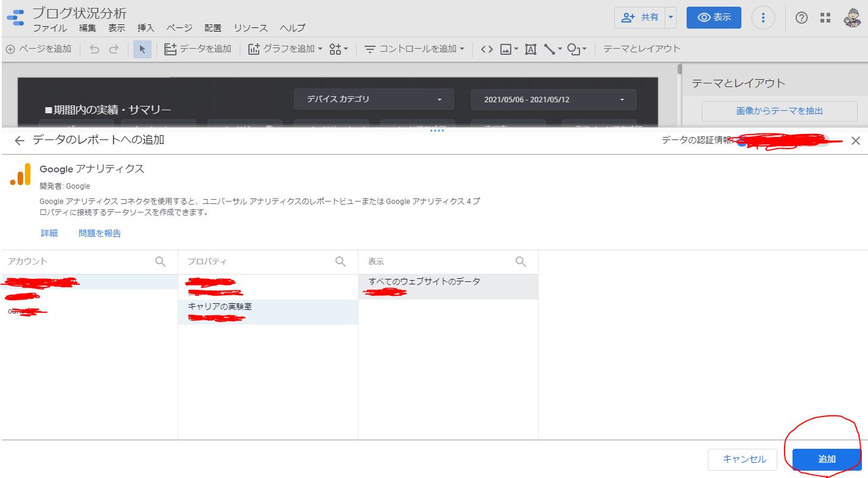868x478 pixels.
Task: Close the data connector panel
Action: pos(856,141)
